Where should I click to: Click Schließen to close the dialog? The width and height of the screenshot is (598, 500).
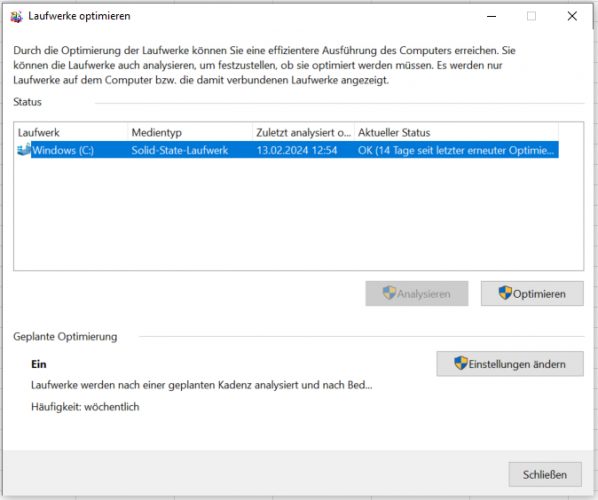point(545,474)
